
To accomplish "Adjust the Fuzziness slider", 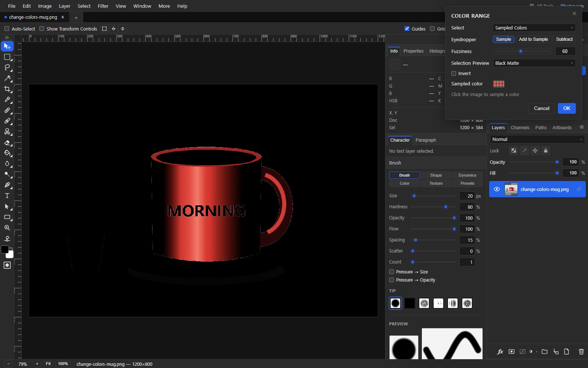I will pos(522,51).
